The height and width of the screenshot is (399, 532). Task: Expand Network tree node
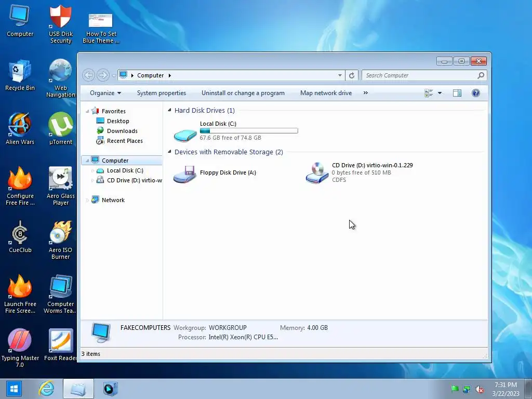click(87, 200)
